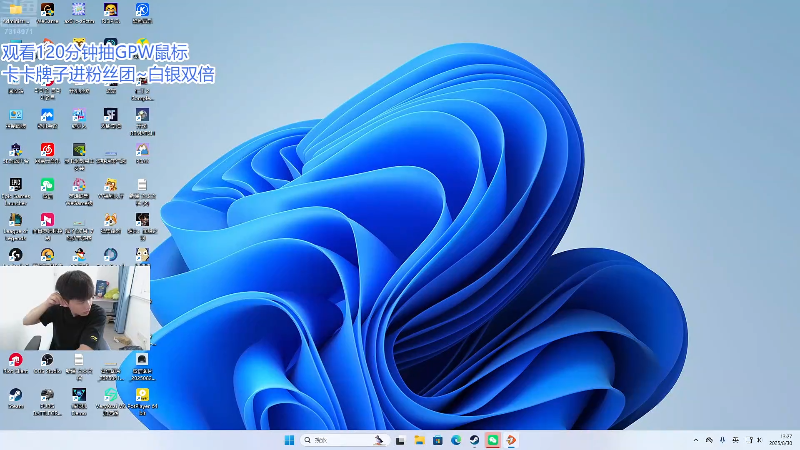Open the red Riot Client shortcut

tap(15, 360)
